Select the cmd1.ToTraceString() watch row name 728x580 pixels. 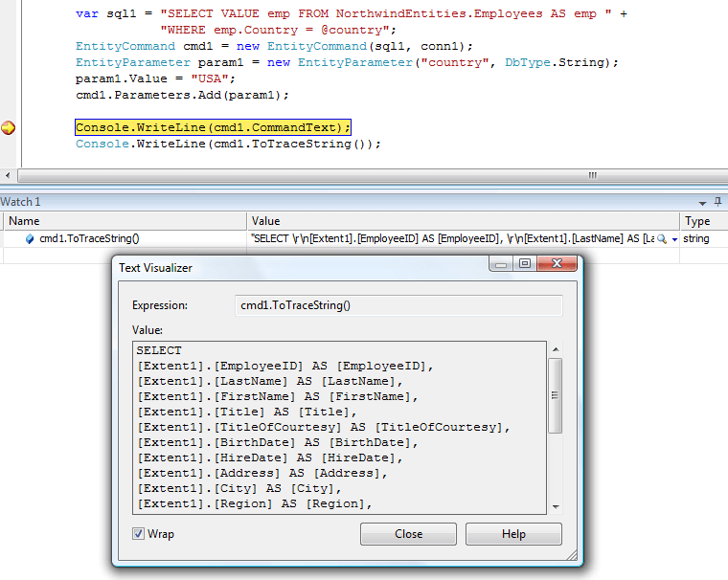(89, 239)
